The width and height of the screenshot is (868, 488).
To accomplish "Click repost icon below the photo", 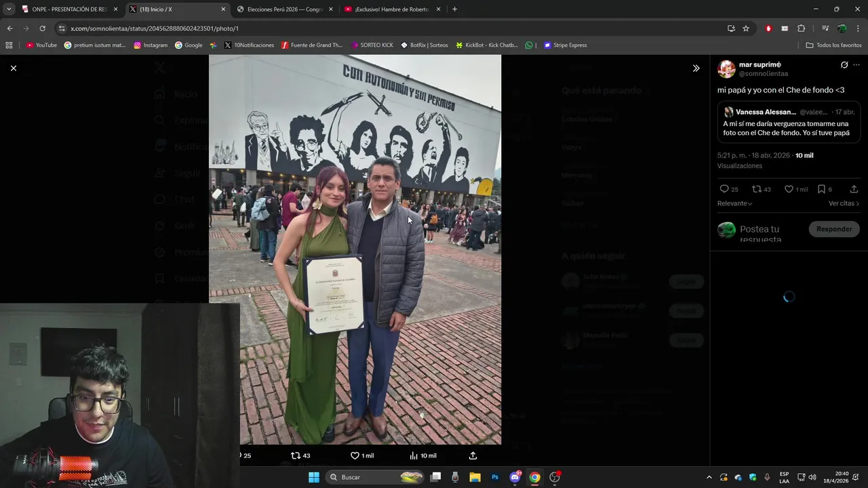I will pos(300,455).
